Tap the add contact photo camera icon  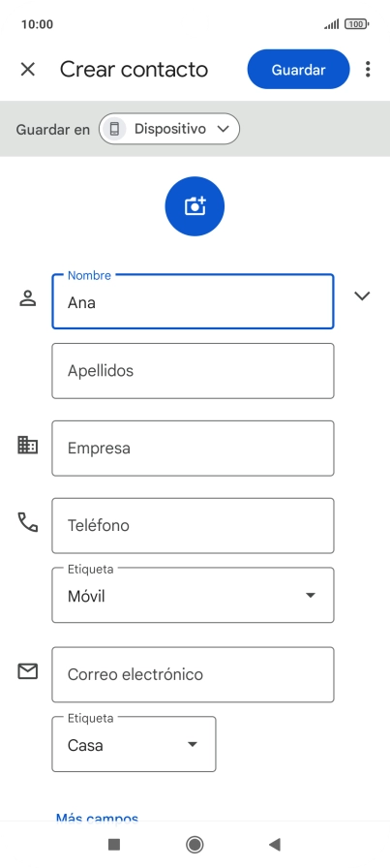pyautogui.click(x=195, y=206)
